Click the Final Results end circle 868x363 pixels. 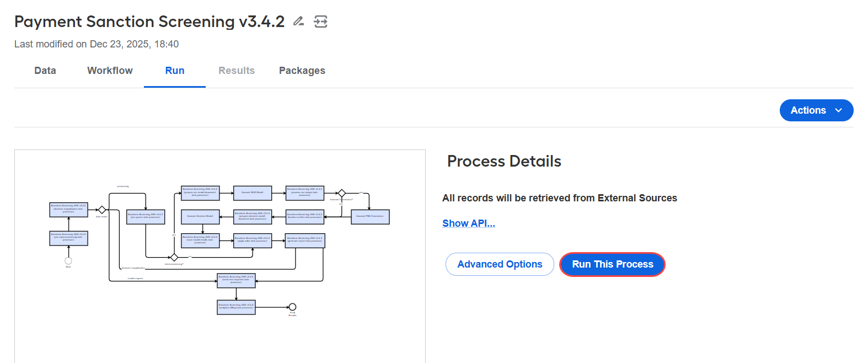point(293,307)
